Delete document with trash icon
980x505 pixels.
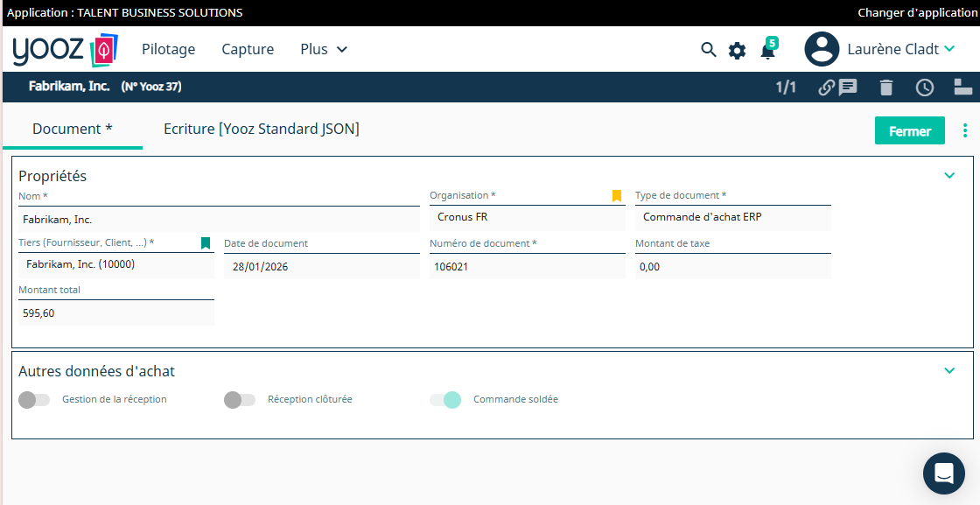click(886, 88)
